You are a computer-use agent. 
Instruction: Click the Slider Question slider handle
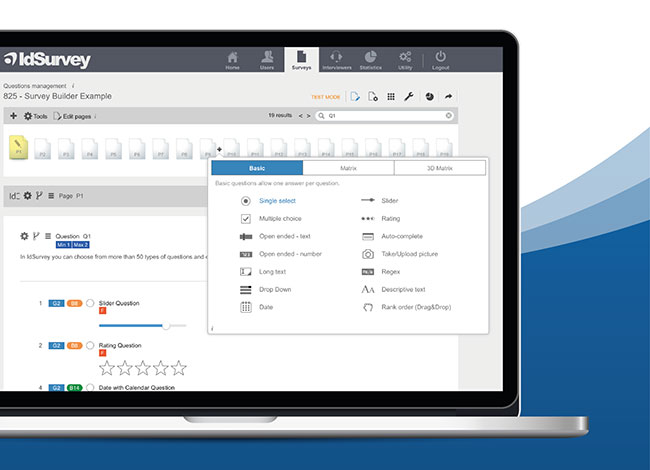(x=166, y=325)
